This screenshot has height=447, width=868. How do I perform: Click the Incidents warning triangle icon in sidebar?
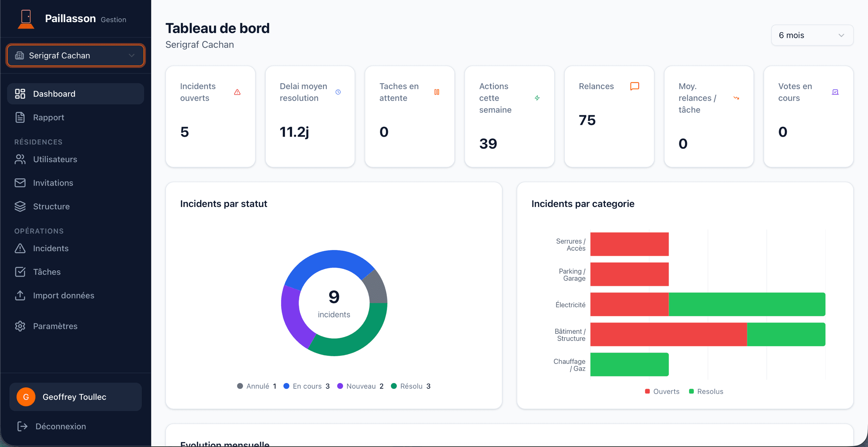20,248
